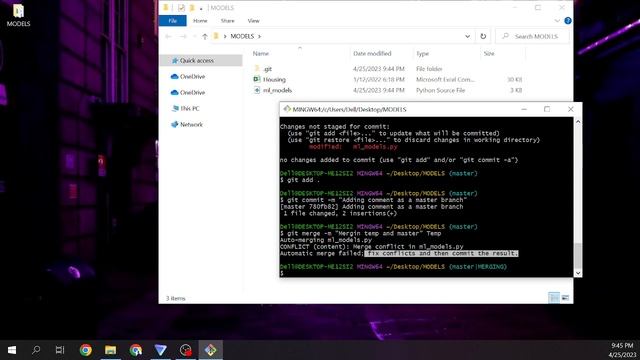Open Git Bash from taskbar
Screen dimensions: 640x360
(211, 350)
